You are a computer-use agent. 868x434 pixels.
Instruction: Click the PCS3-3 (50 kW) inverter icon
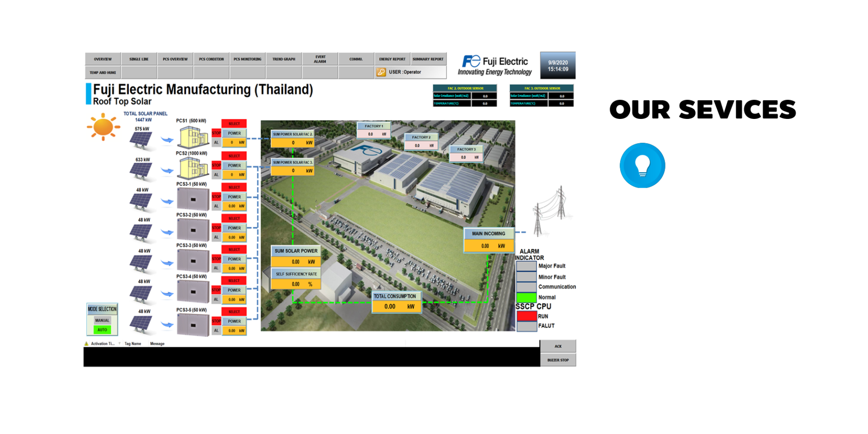(x=193, y=261)
